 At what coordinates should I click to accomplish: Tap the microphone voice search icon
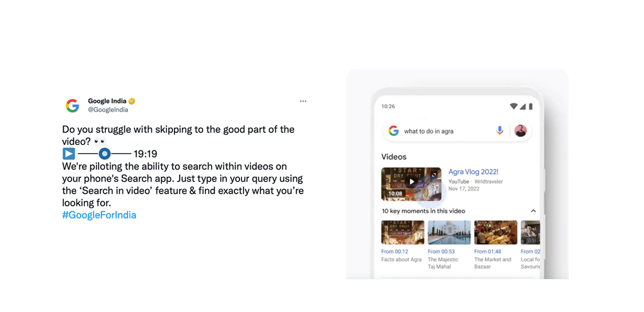point(500,130)
